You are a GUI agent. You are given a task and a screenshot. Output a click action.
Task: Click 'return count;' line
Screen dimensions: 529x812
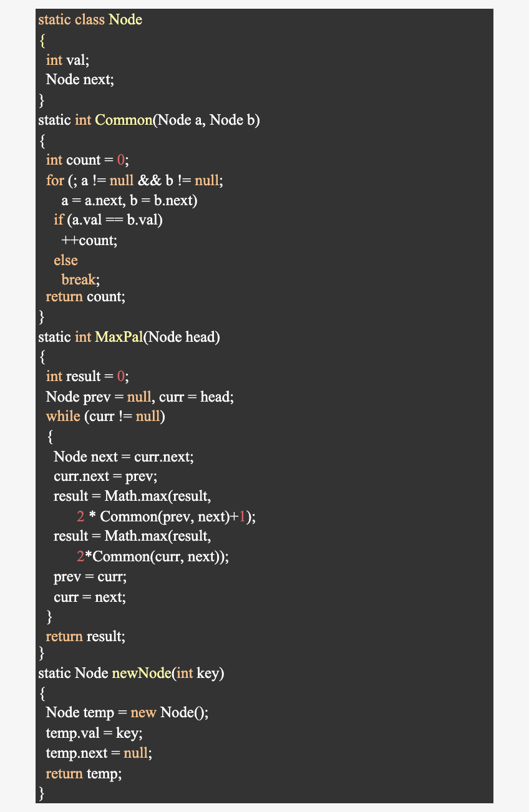pos(85,296)
